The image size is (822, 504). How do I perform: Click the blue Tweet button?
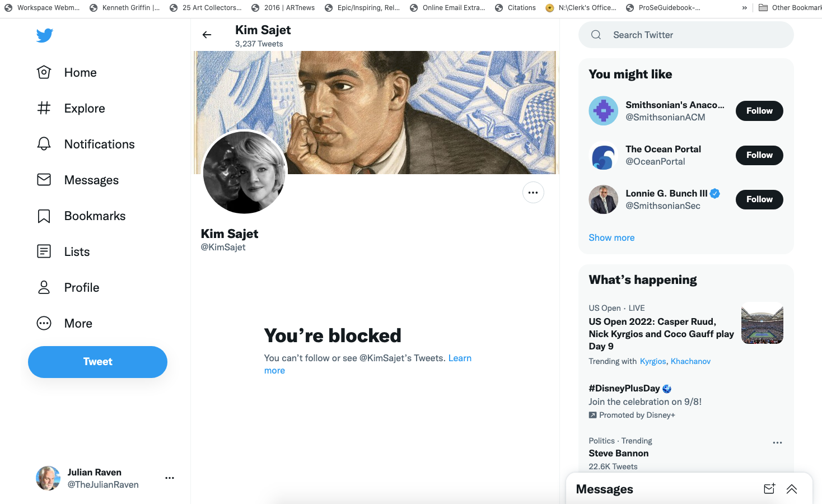pos(97,362)
